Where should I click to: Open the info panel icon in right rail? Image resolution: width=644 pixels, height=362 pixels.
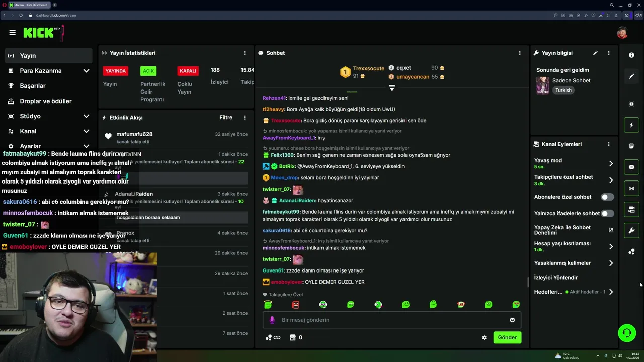[631, 55]
